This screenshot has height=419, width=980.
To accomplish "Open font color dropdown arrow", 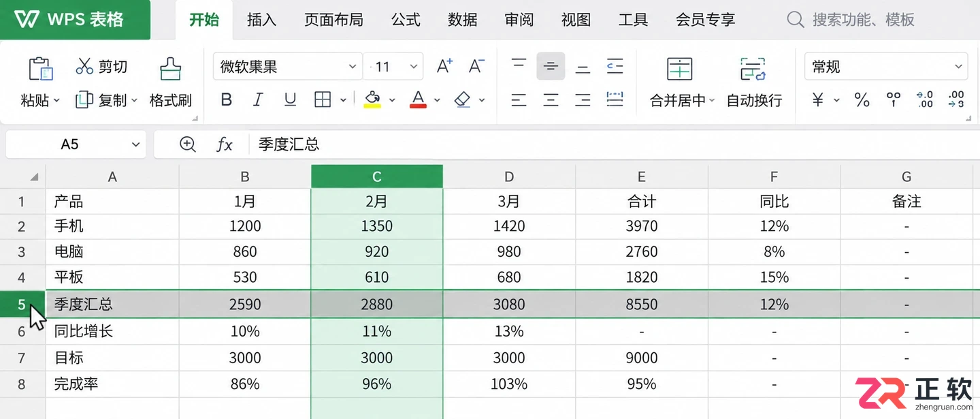I will coord(437,101).
